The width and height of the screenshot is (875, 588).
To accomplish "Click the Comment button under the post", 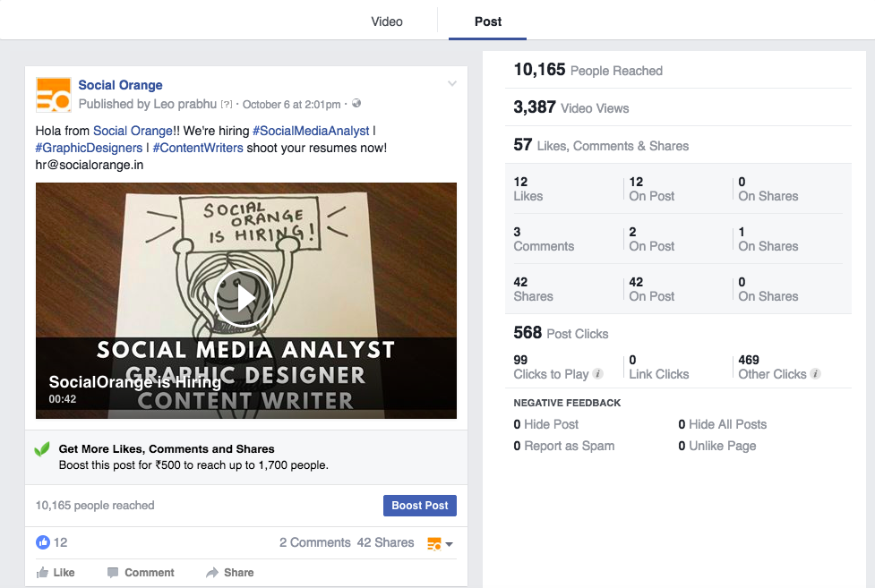I will coord(141,573).
